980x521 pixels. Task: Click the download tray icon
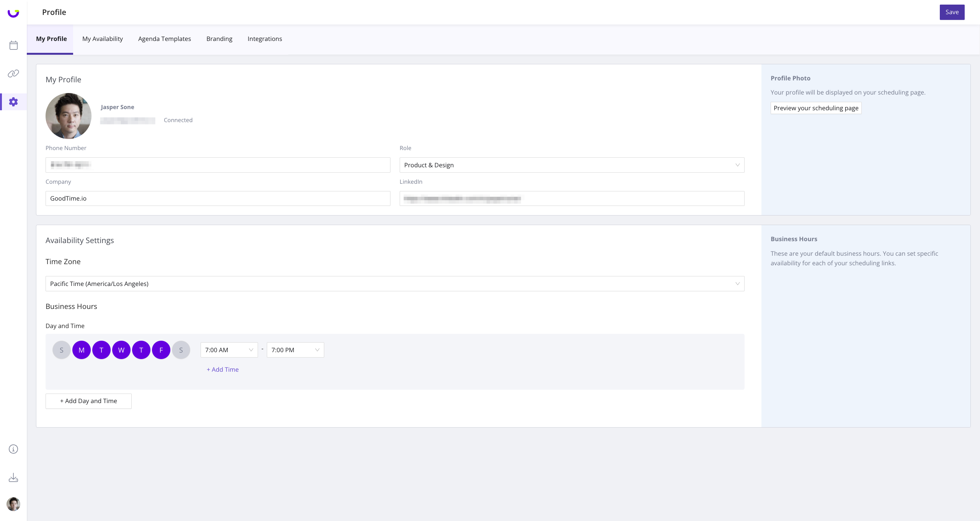tap(13, 477)
